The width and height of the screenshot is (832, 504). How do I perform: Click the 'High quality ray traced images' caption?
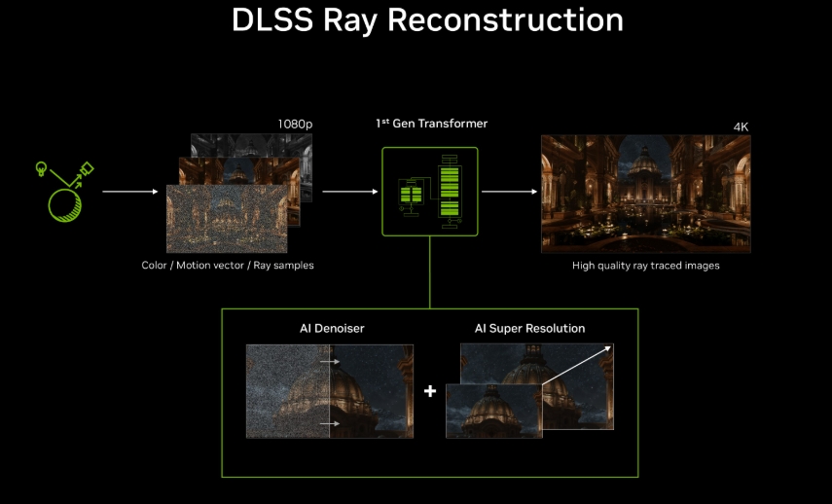coord(646,266)
